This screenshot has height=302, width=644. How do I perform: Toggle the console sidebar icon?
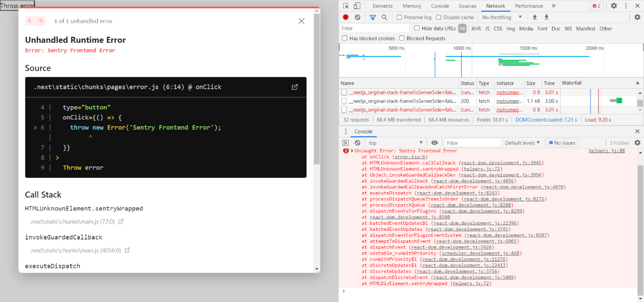(345, 143)
